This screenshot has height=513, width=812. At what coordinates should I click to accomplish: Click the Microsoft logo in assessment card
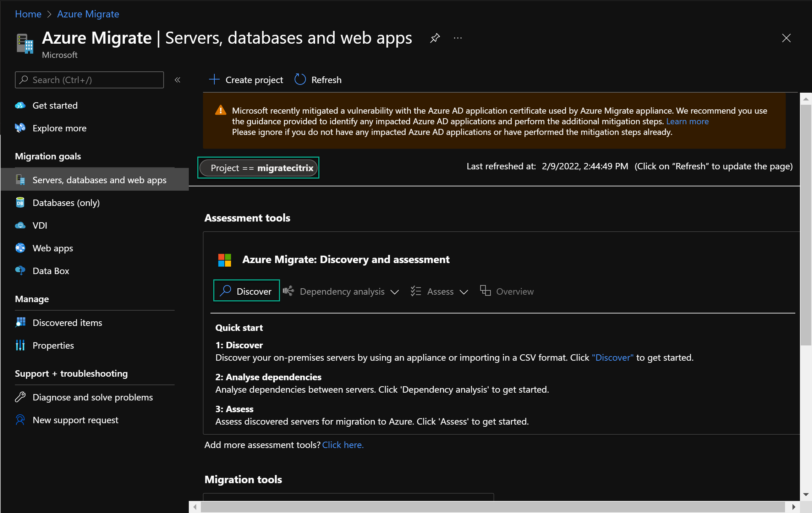225,260
